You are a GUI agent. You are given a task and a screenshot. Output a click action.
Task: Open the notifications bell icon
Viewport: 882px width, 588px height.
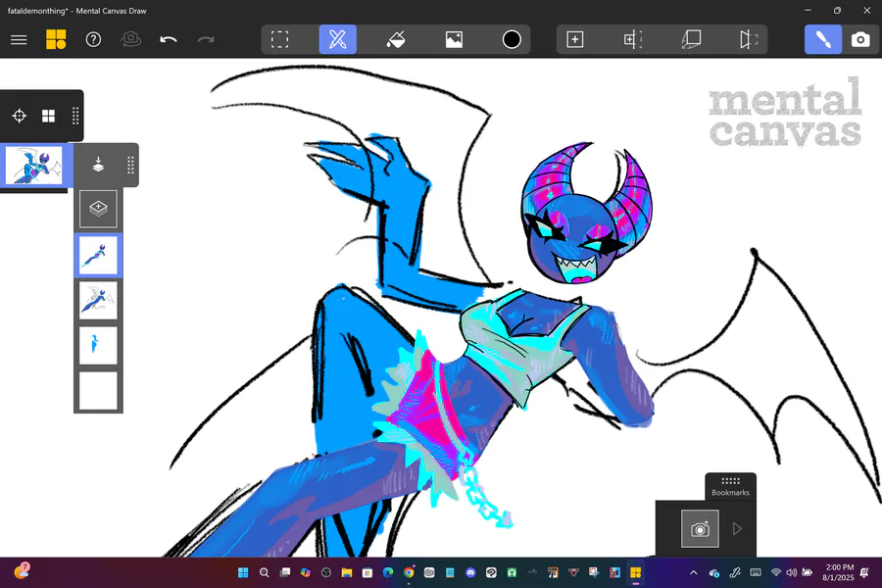865,572
